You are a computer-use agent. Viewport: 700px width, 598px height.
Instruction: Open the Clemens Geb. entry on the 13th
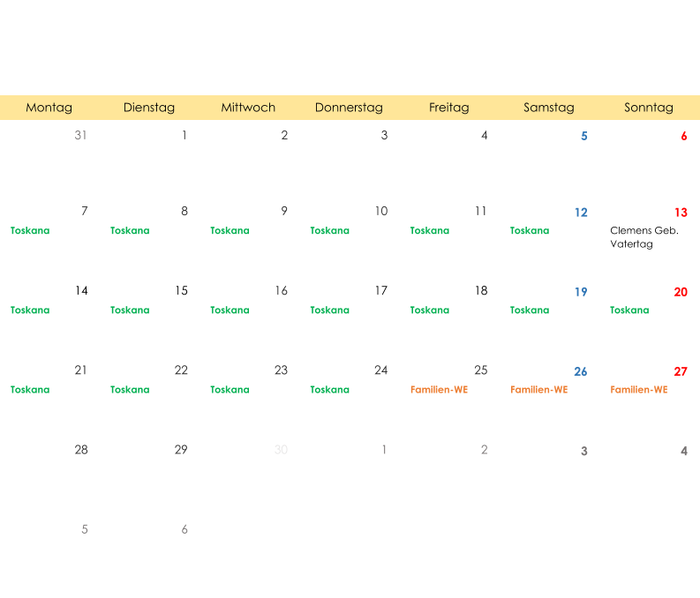644,230
